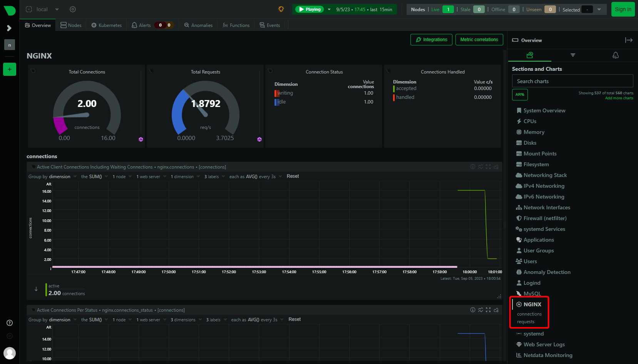Change chart type on the connections chart
The image size is (638, 364).
coord(481,167)
